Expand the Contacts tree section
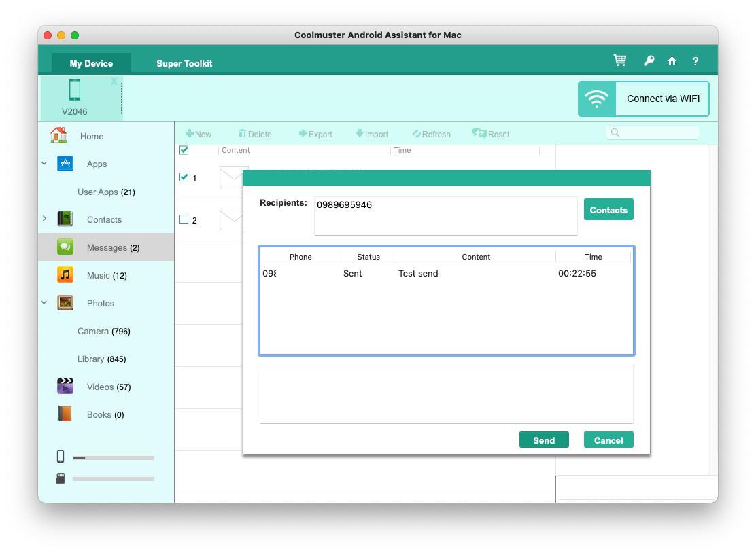The image size is (756, 553). (x=44, y=219)
